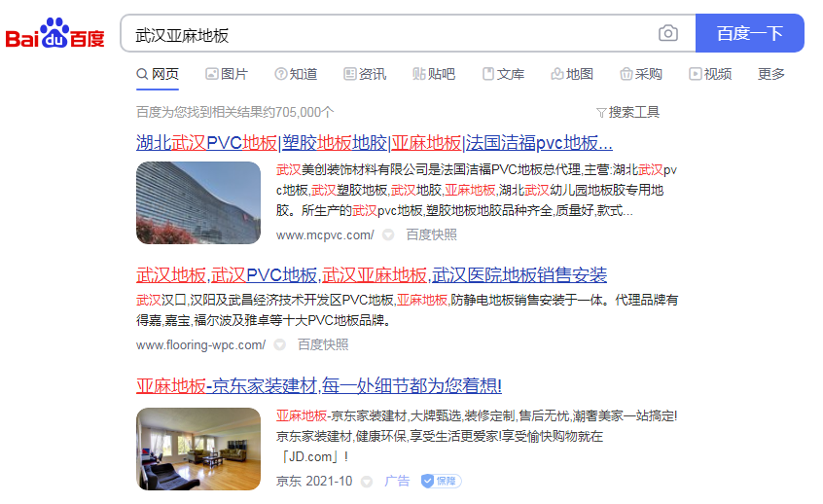Screen dimensions: 823x504
Task: Open 亚麻地板-京东家装建材 result link
Action: (319, 386)
